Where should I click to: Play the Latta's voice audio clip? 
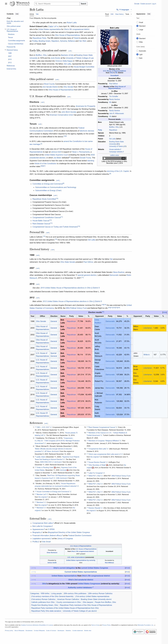(105, 158)
